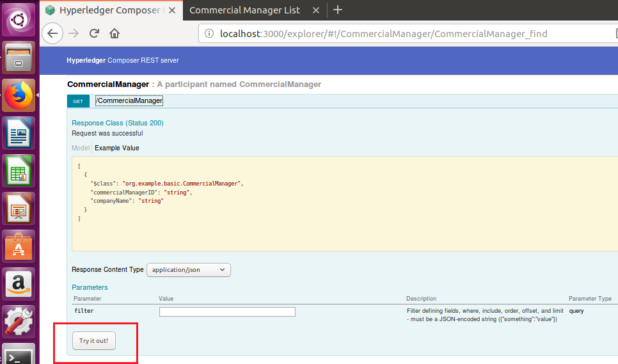Collapse the /CommercialManager endpoint path
Viewport: 618px width, 364px height.
(129, 101)
